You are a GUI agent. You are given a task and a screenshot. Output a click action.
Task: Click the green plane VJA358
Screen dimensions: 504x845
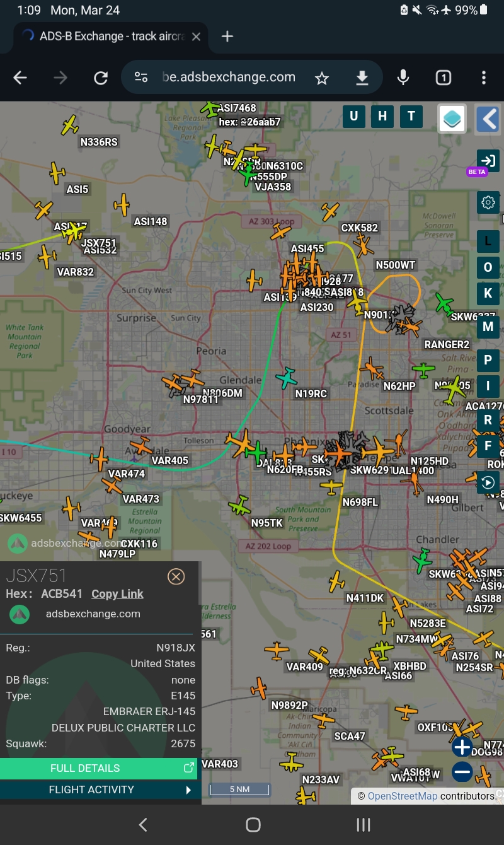[x=249, y=173]
